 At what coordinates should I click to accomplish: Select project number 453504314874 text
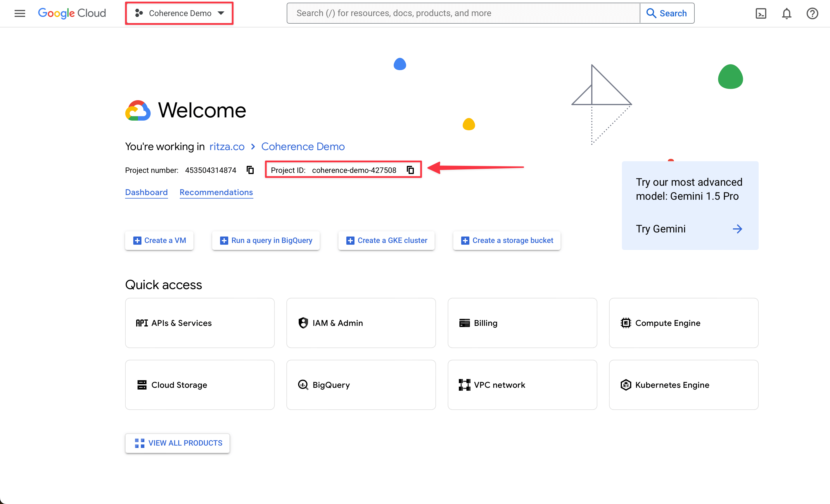210,170
